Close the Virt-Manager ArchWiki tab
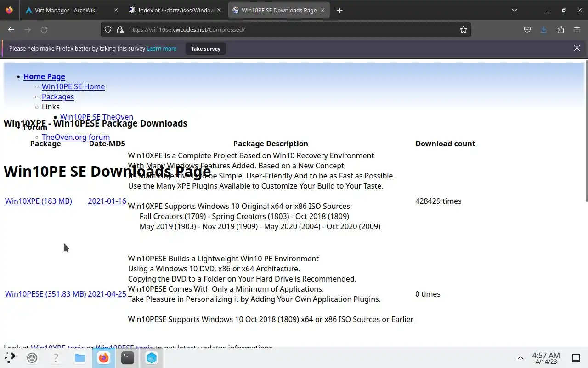This screenshot has width=588, height=368. [115, 10]
